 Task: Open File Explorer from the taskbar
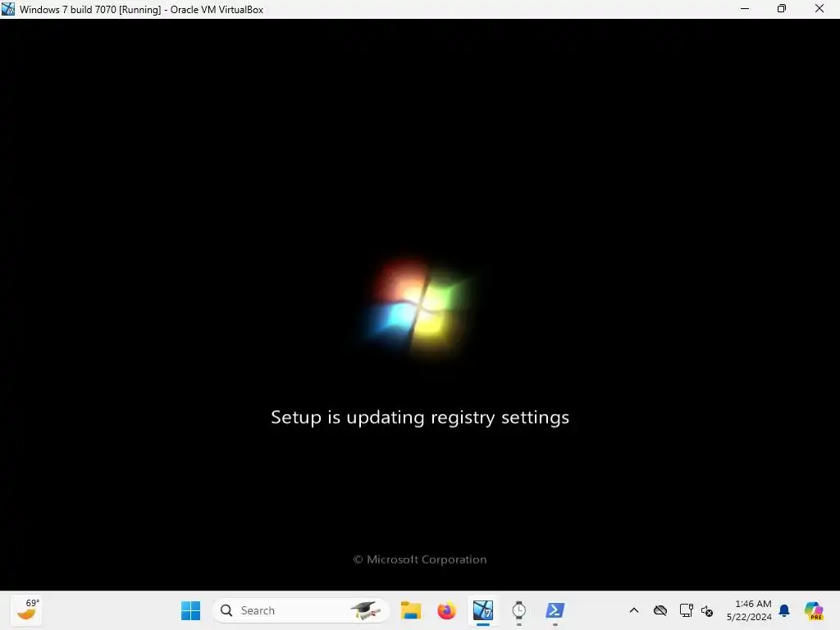tap(411, 610)
